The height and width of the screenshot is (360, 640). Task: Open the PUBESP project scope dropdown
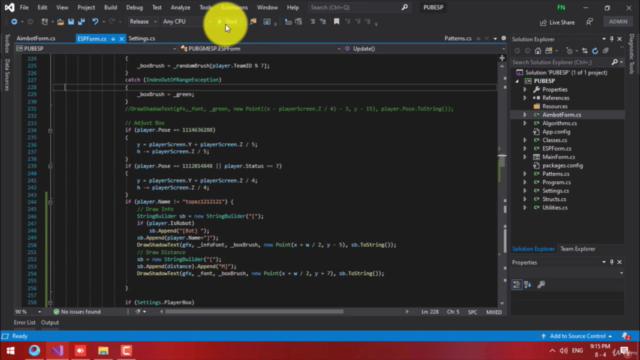pos(96,49)
